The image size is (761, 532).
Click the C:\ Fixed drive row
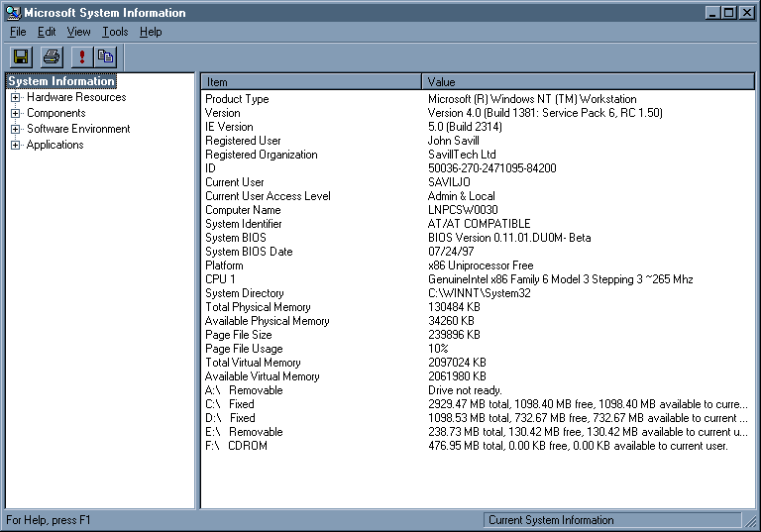pyautogui.click(x=478, y=404)
